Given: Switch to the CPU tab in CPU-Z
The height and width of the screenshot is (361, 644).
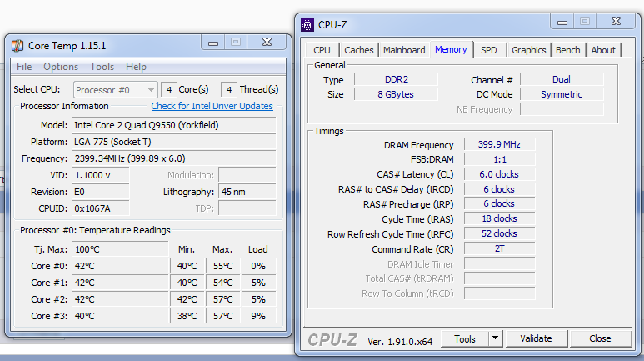Looking at the screenshot, I should click(x=322, y=50).
